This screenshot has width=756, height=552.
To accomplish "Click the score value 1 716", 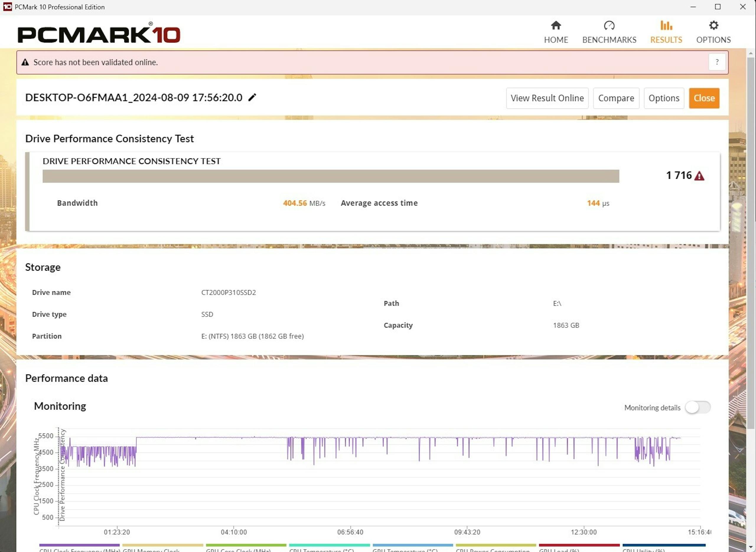I will point(679,175).
